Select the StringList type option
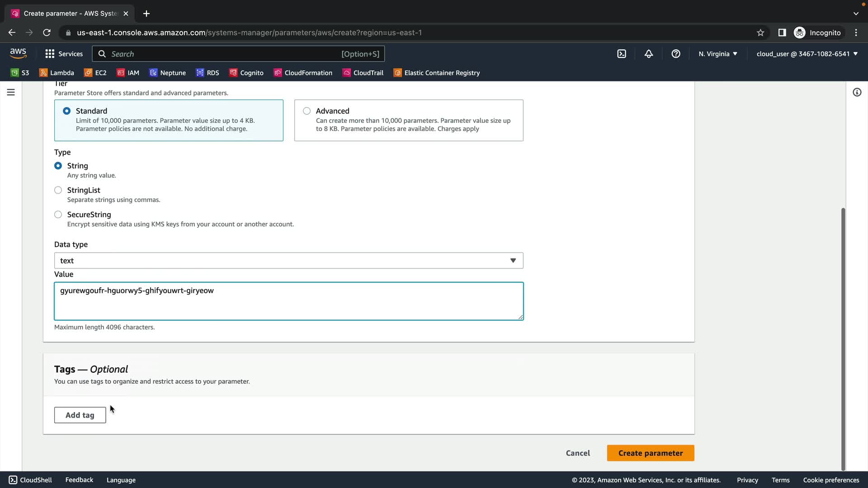The width and height of the screenshot is (868, 488). point(58,190)
